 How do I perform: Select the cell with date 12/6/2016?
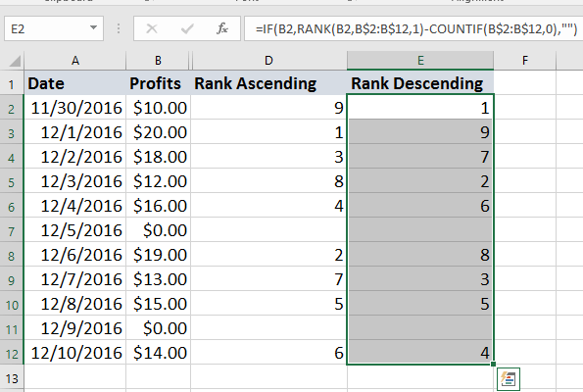[75, 255]
